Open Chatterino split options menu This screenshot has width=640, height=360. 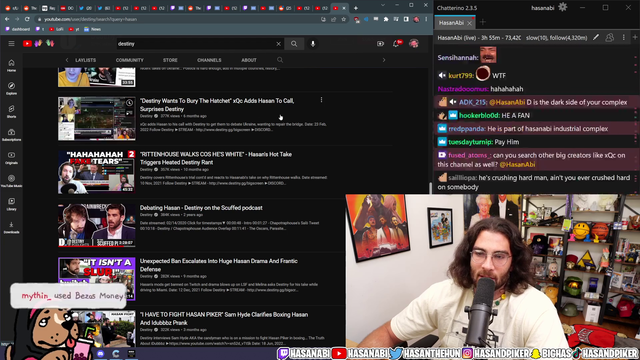tap(623, 38)
